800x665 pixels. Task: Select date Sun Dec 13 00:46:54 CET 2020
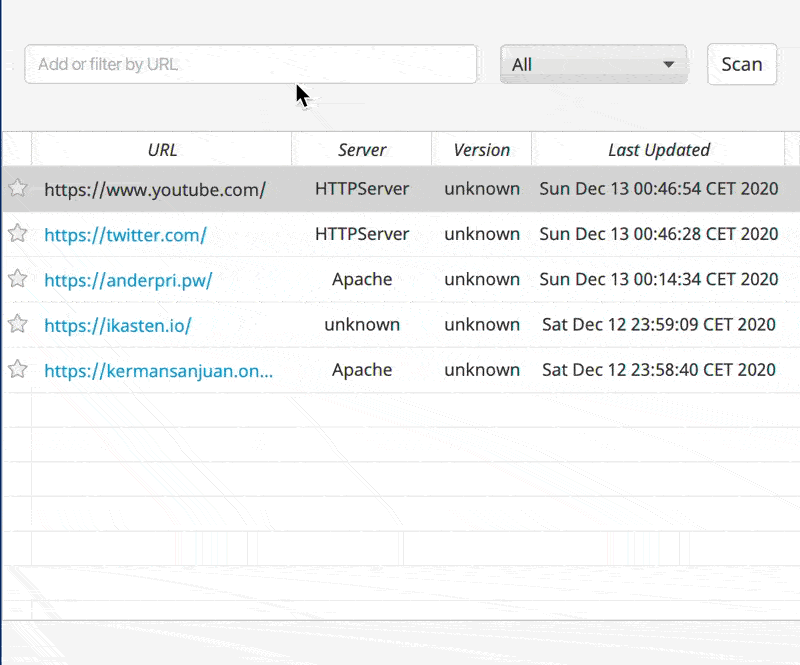tap(659, 189)
